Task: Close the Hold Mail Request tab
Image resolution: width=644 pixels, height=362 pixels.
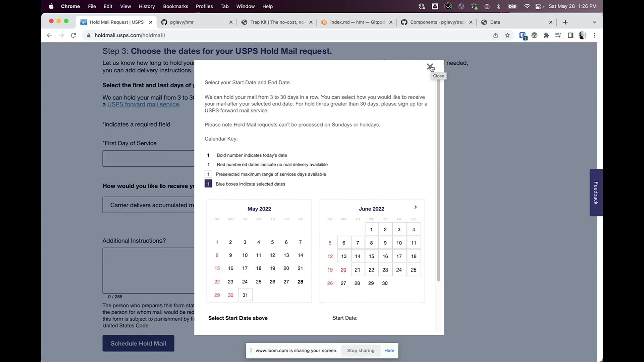Action: pyautogui.click(x=150, y=22)
